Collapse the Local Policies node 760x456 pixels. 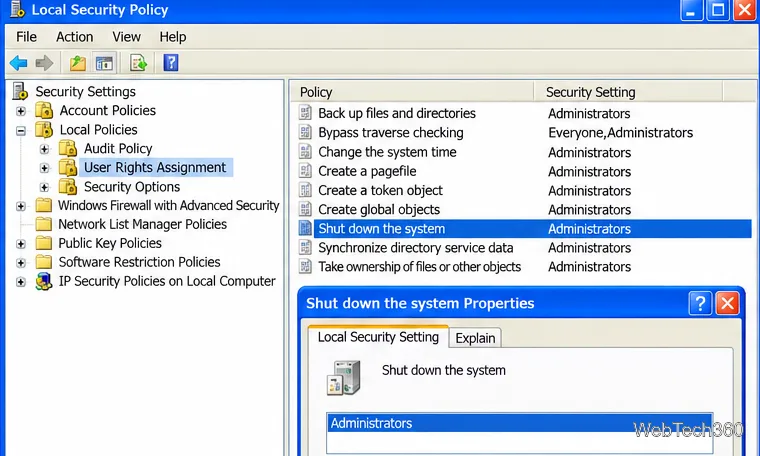(x=21, y=130)
